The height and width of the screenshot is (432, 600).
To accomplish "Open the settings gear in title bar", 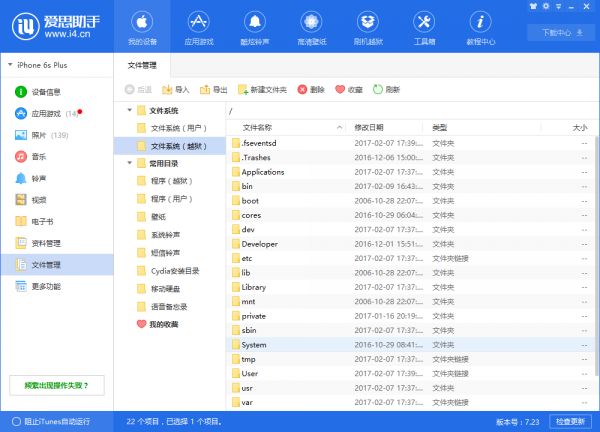I will click(546, 6).
